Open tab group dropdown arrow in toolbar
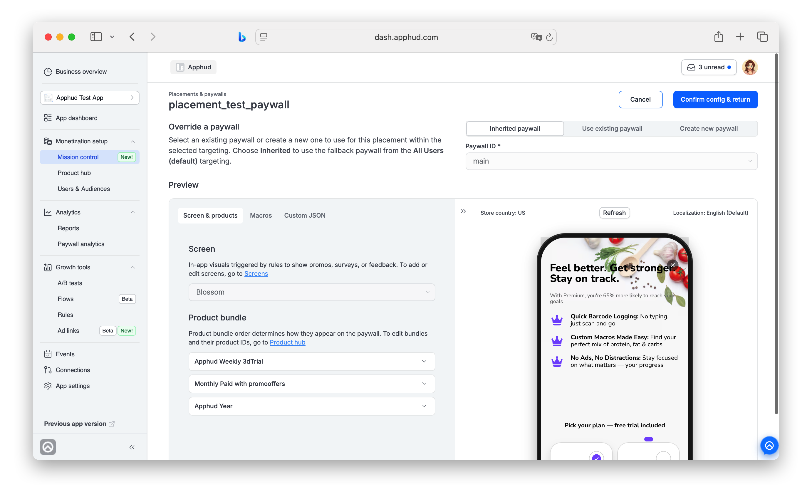 (112, 37)
